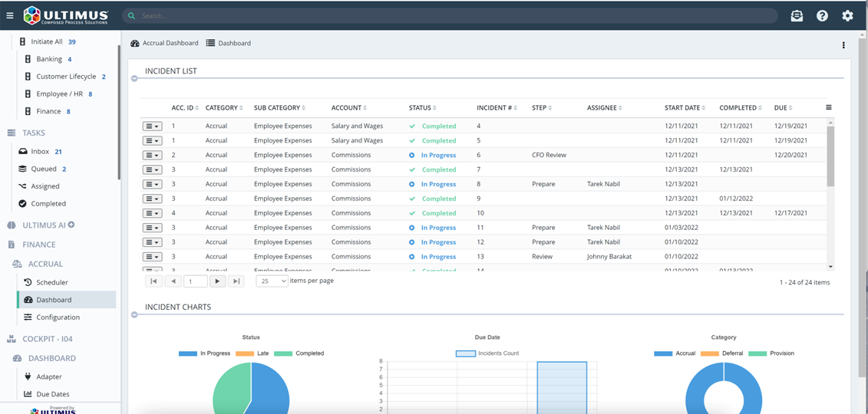
Task: Click the search input field
Action: (x=450, y=16)
